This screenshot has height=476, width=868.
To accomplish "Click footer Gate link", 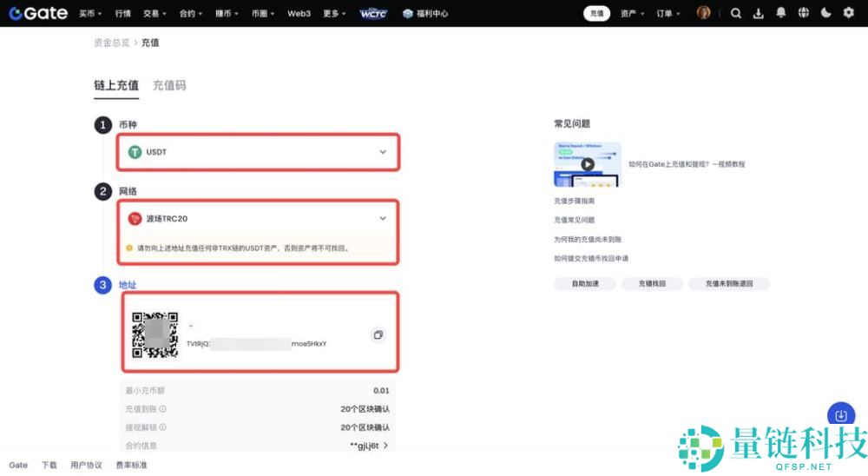I will (18, 465).
